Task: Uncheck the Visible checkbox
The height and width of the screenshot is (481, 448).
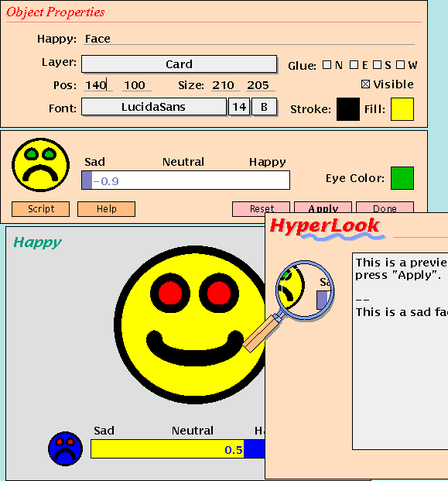Action: 365,84
